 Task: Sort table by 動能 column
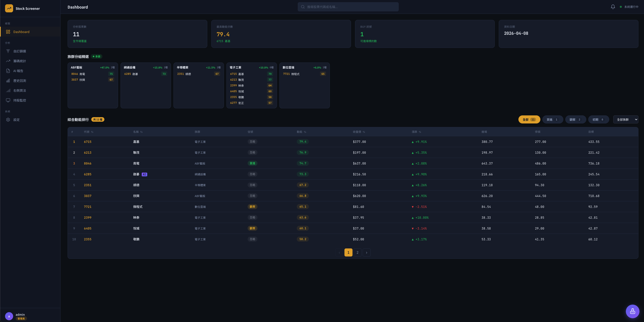coord(301,132)
